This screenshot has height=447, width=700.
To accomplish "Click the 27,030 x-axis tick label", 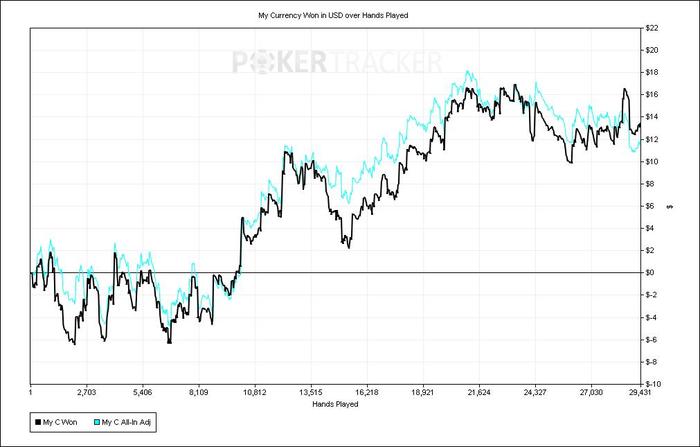I will pyautogui.click(x=592, y=393).
